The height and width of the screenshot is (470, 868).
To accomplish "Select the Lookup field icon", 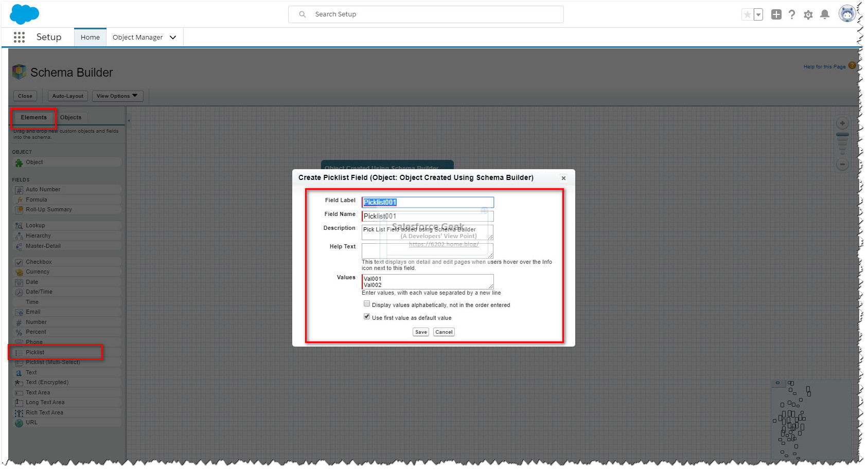I will (x=19, y=226).
